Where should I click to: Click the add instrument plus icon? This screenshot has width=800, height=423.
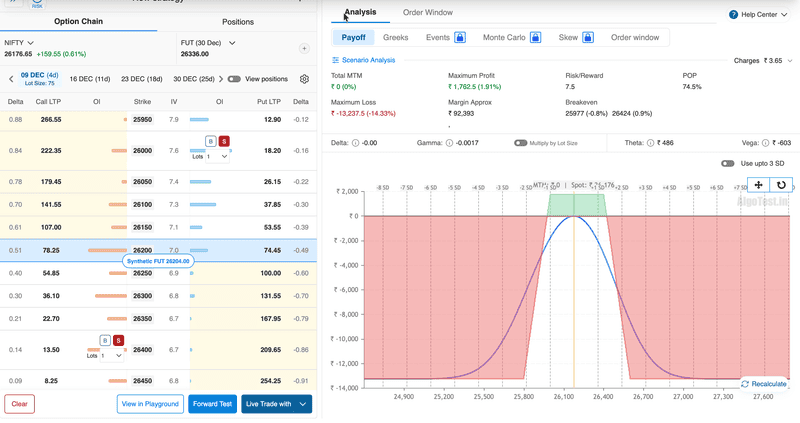(304, 48)
